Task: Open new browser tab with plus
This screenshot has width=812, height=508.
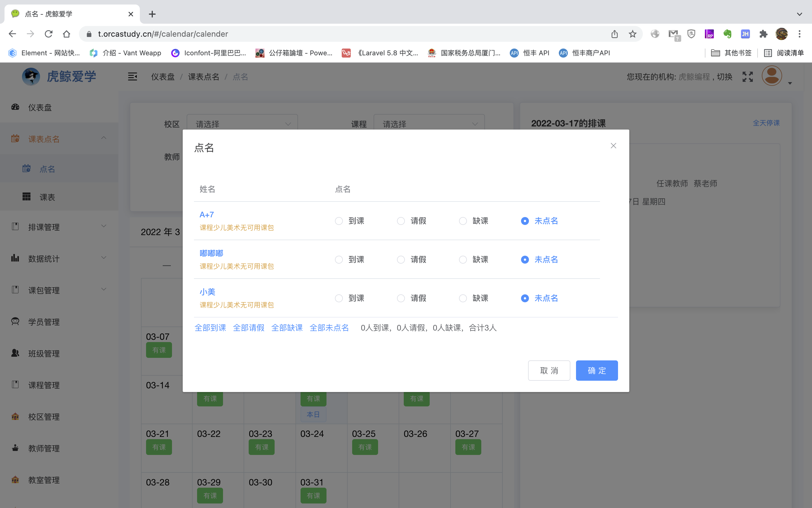Action: click(152, 14)
